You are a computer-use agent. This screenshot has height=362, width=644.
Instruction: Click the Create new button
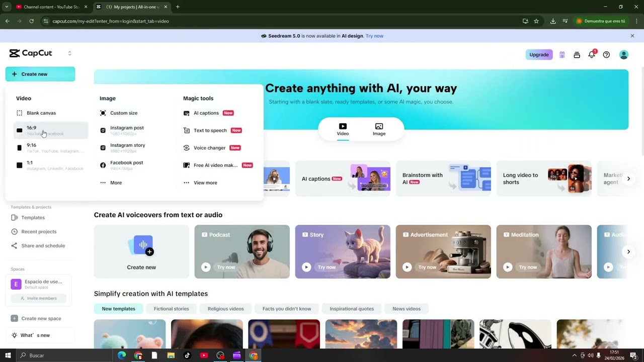pos(40,74)
